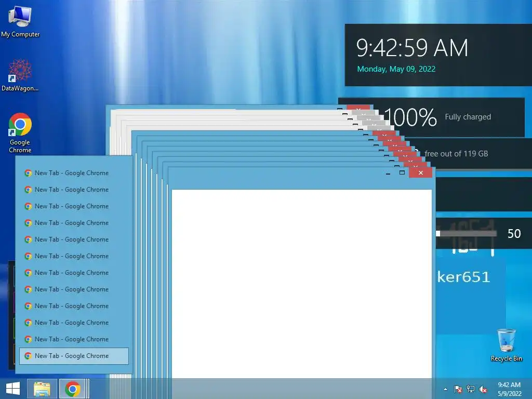Image resolution: width=532 pixels, height=399 pixels.
Task: Launch the Google Chrome desktop shortcut
Action: 20,132
